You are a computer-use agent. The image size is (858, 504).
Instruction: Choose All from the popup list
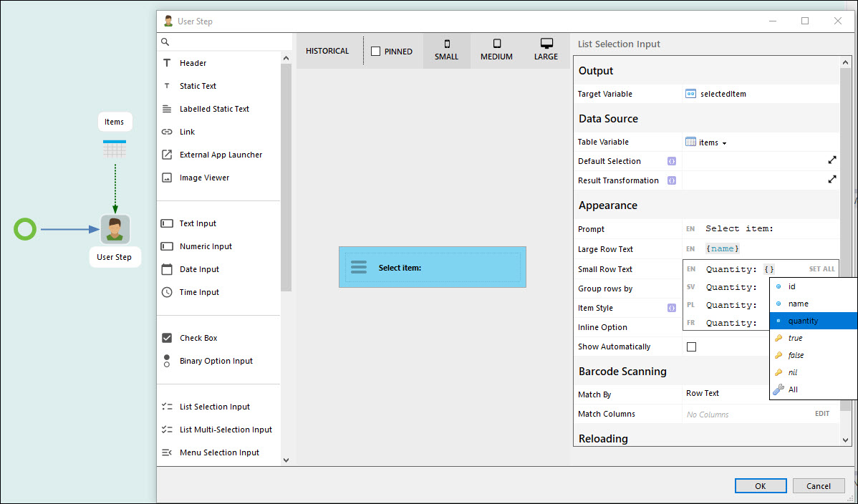(813, 389)
